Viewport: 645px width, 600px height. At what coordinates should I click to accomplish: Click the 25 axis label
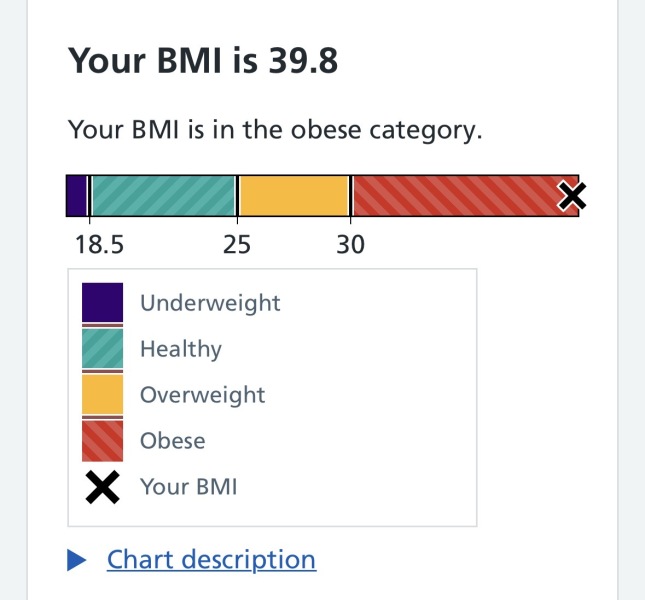coord(237,245)
